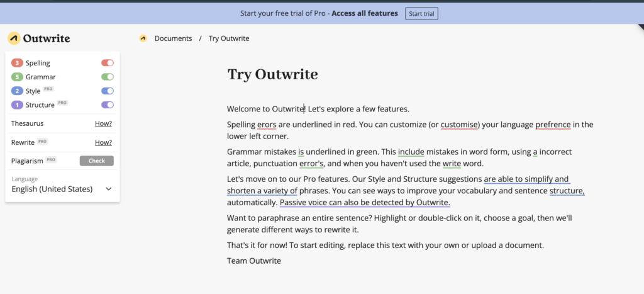Click the Outwrite logo in the sidebar header
Viewport: 644px width, 294px height.
point(38,38)
